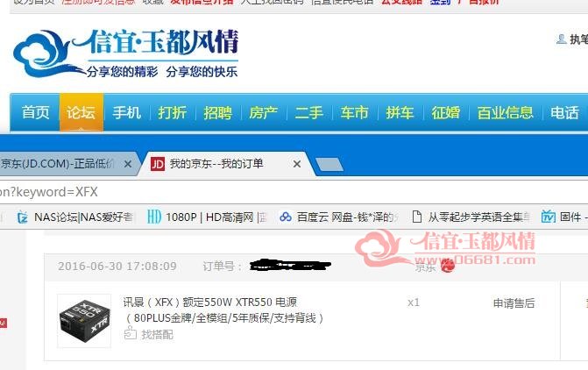This screenshot has width=588, height=370.
Task: Click the 申请售后 link
Action: pos(514,303)
